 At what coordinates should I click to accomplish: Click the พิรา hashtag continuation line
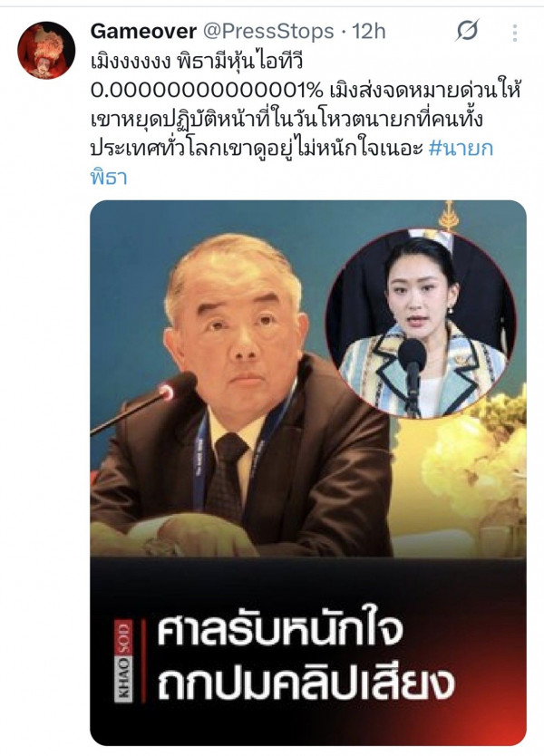(109, 177)
